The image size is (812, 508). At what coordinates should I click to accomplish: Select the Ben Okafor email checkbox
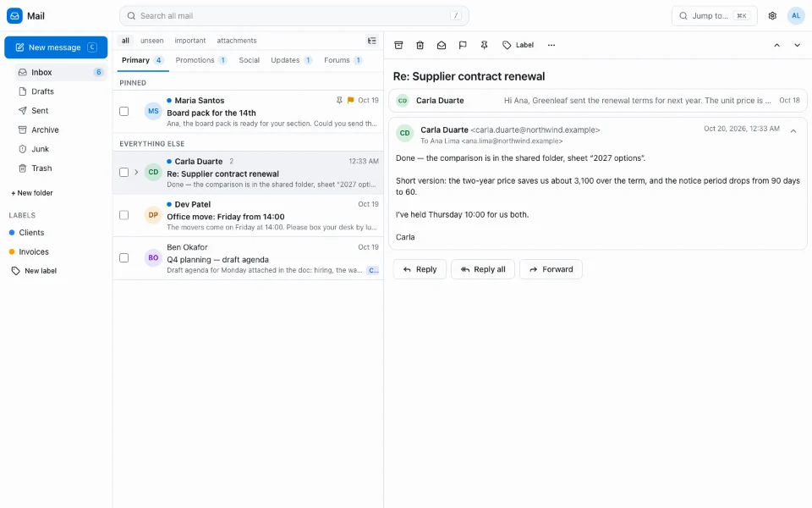pyautogui.click(x=123, y=257)
